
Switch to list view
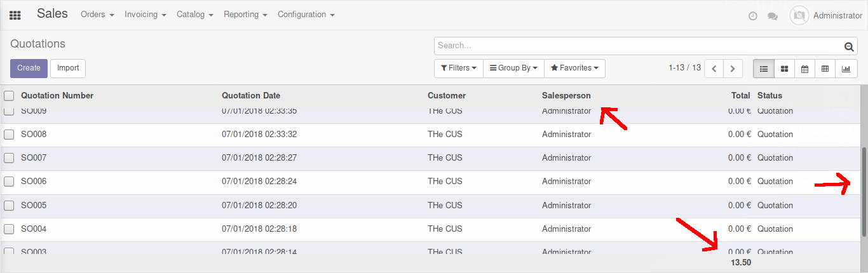764,69
